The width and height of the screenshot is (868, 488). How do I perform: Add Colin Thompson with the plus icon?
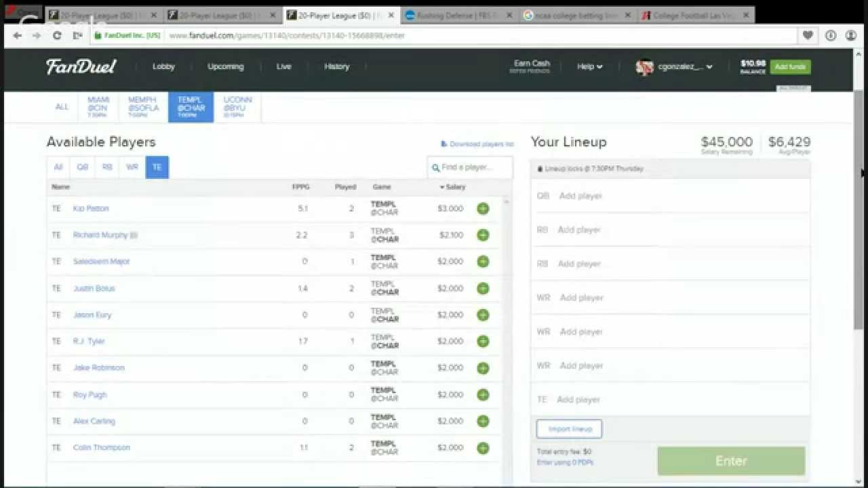[x=483, y=448]
